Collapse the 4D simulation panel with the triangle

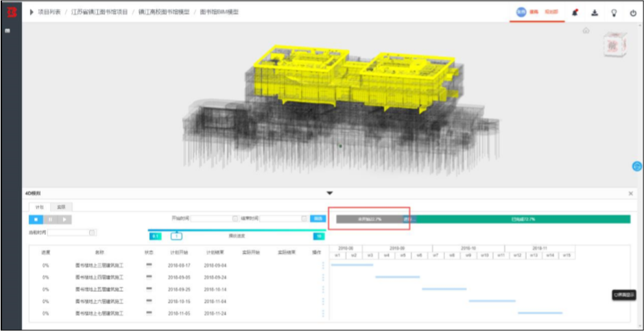pyautogui.click(x=329, y=193)
